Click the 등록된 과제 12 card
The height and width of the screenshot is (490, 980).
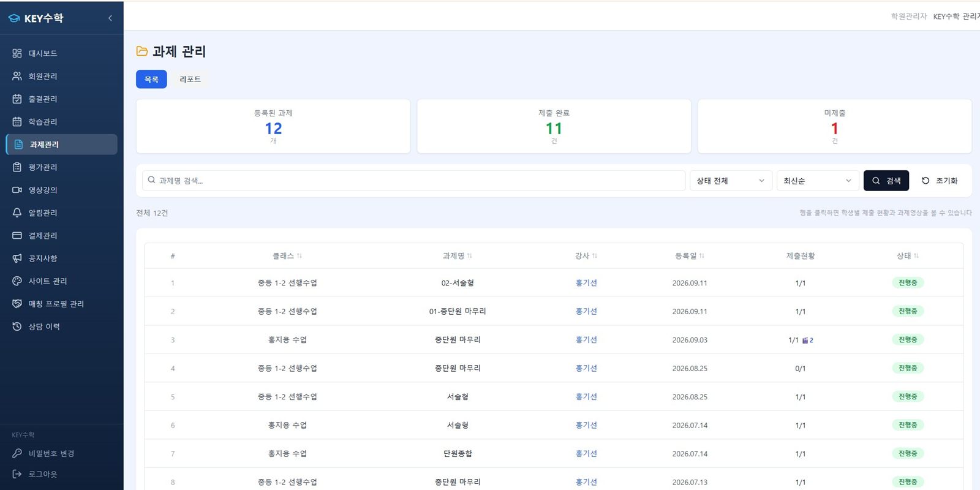click(273, 126)
